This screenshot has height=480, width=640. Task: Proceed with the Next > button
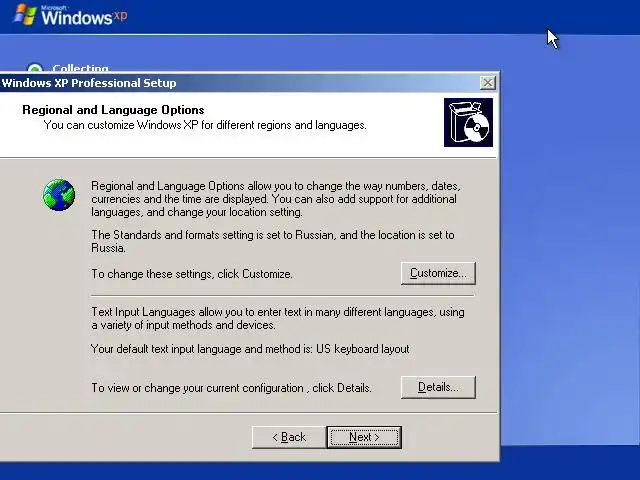pyautogui.click(x=364, y=437)
